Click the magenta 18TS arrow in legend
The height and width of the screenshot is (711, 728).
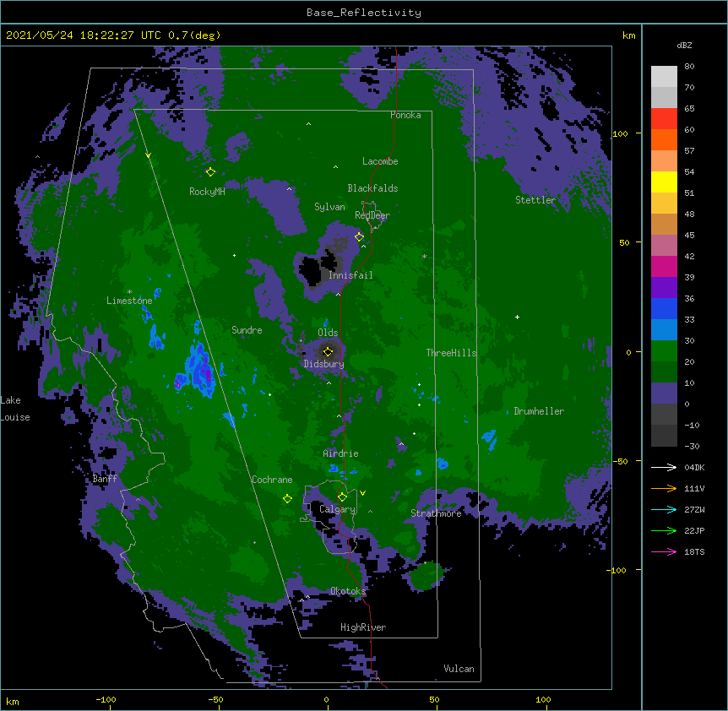click(664, 551)
